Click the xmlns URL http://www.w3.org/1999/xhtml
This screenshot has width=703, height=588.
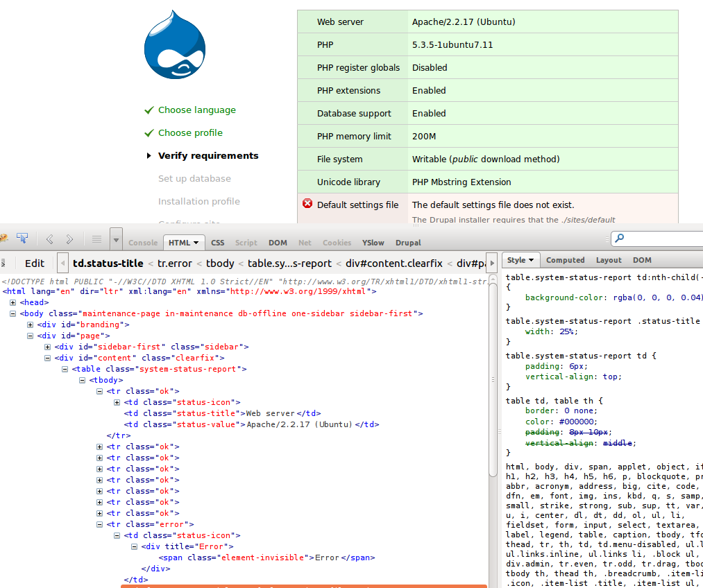click(x=298, y=291)
